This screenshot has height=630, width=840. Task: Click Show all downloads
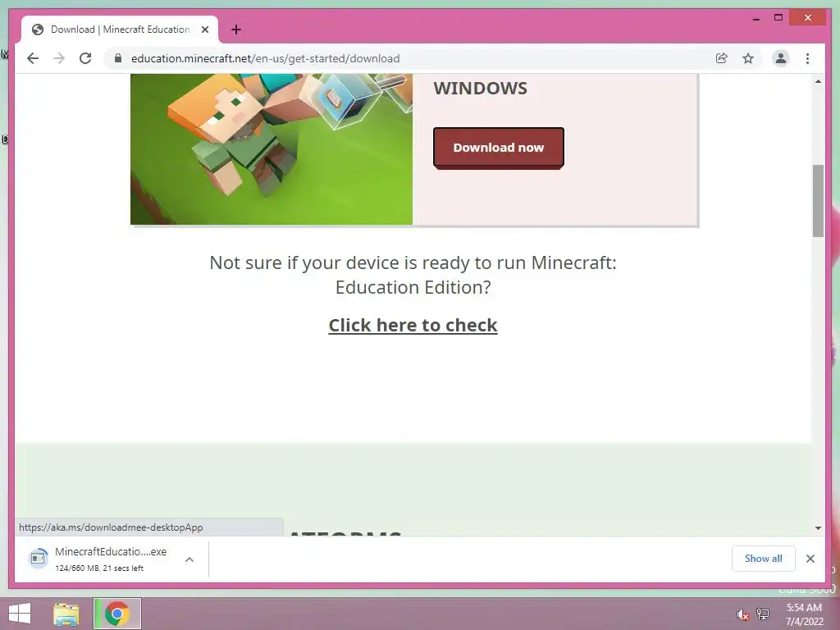(764, 558)
